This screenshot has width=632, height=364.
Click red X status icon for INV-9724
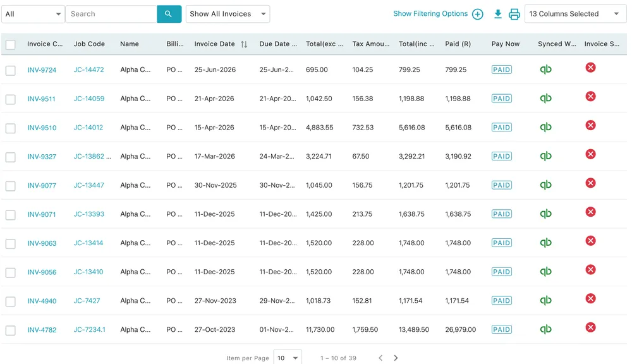click(x=590, y=68)
